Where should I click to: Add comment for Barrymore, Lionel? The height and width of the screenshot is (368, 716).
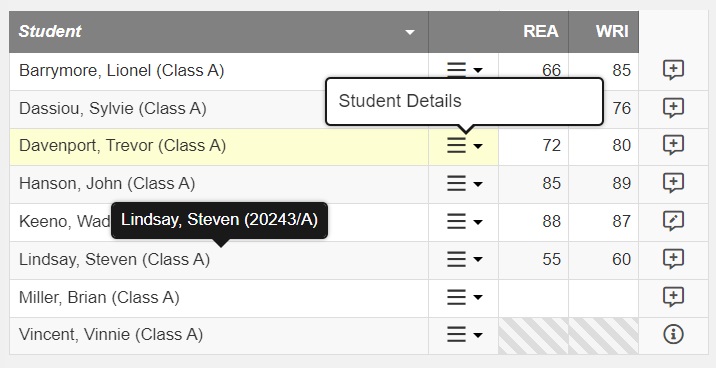(x=673, y=70)
